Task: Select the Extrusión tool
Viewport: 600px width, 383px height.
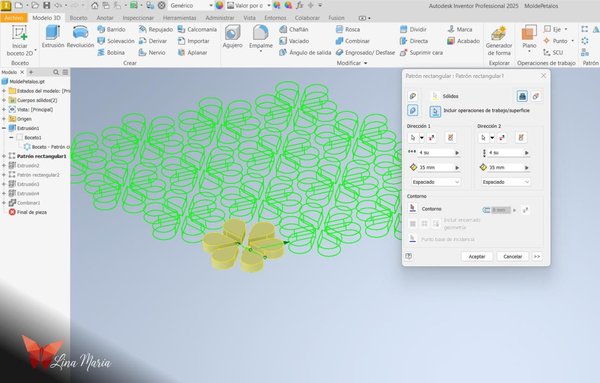Action: (53, 36)
